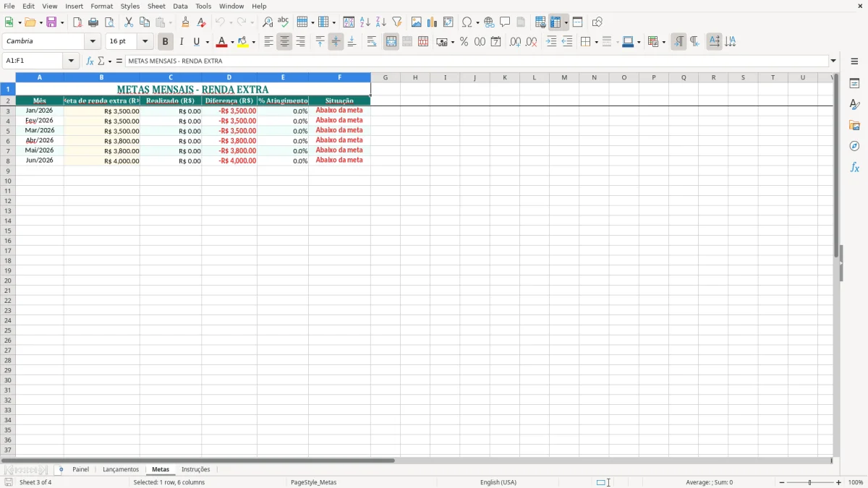Add Decimal Place icon

click(515, 42)
